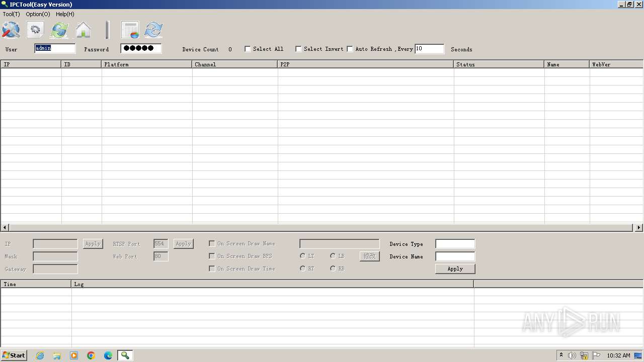This screenshot has height=362, width=644.
Task: Click the horizontal scrollbar left arrow
Action: click(x=5, y=228)
